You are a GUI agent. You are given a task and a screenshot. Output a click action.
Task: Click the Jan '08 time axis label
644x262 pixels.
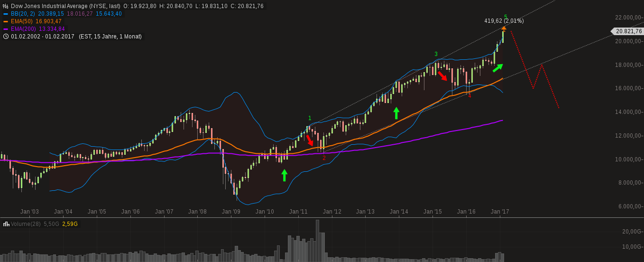tap(197, 212)
